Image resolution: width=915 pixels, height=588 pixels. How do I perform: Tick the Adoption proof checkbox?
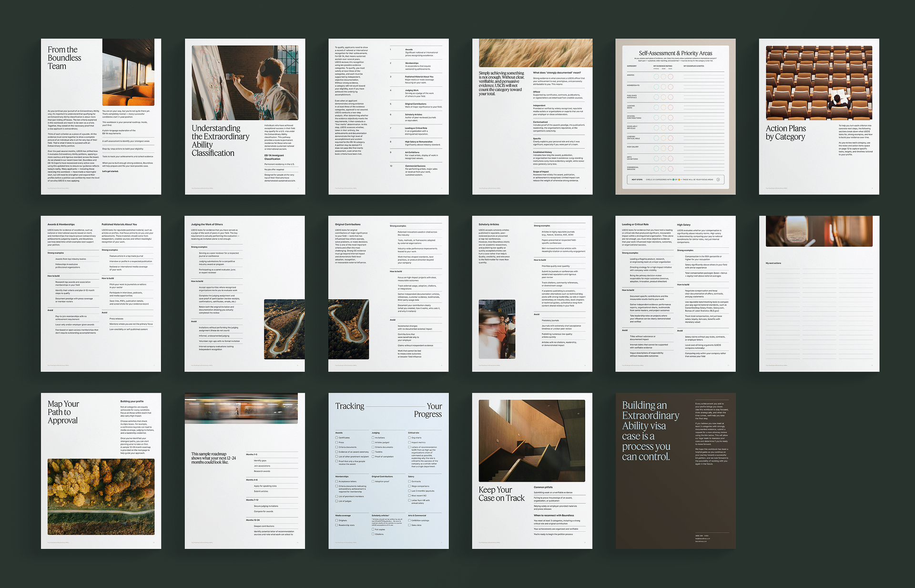click(373, 481)
